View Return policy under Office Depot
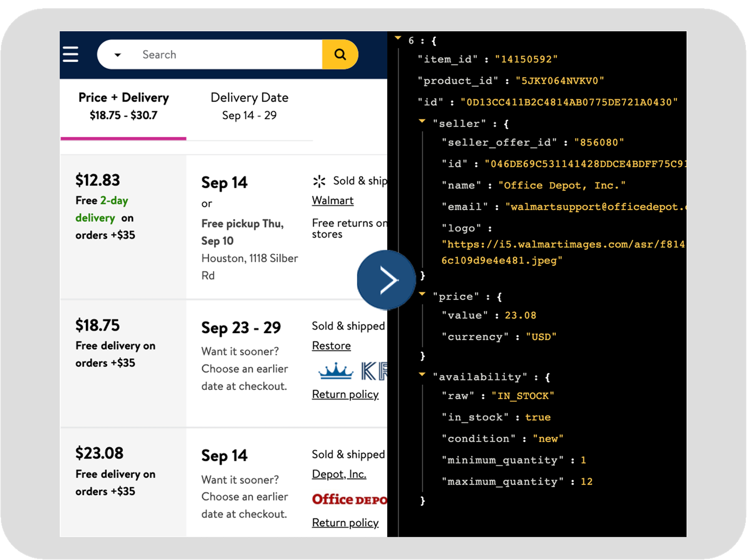The image size is (754, 560). tap(345, 523)
